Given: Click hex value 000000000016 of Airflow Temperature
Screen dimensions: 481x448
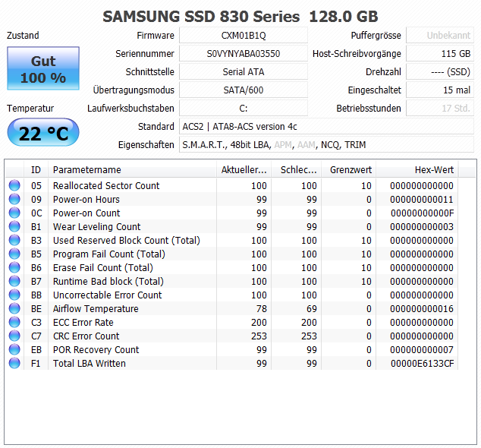Looking at the screenshot, I should click(x=422, y=308).
